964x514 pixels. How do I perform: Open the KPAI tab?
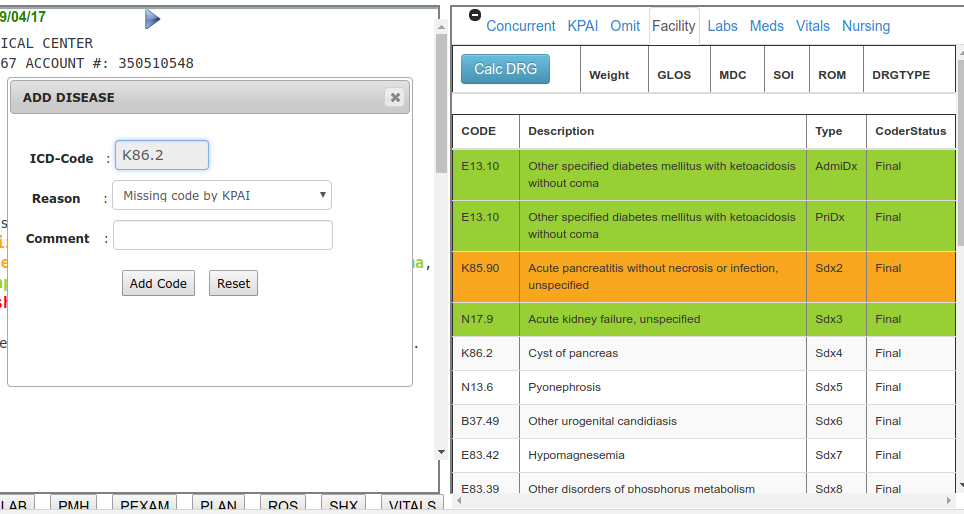(583, 26)
